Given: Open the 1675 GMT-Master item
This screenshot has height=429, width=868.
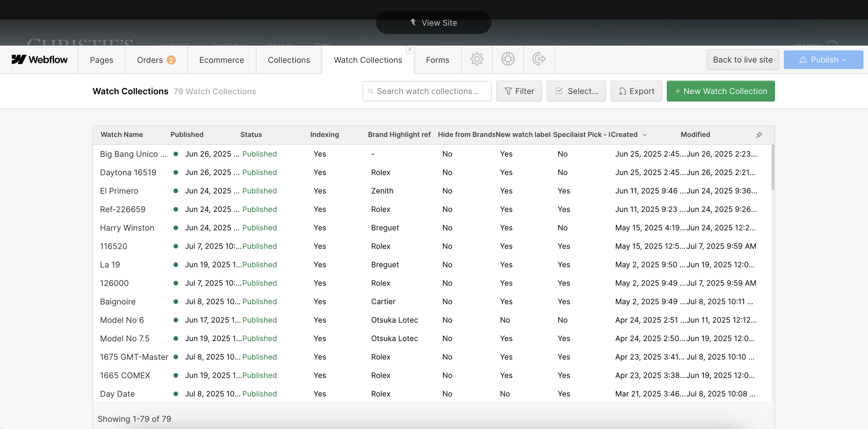Looking at the screenshot, I should [432, 356].
